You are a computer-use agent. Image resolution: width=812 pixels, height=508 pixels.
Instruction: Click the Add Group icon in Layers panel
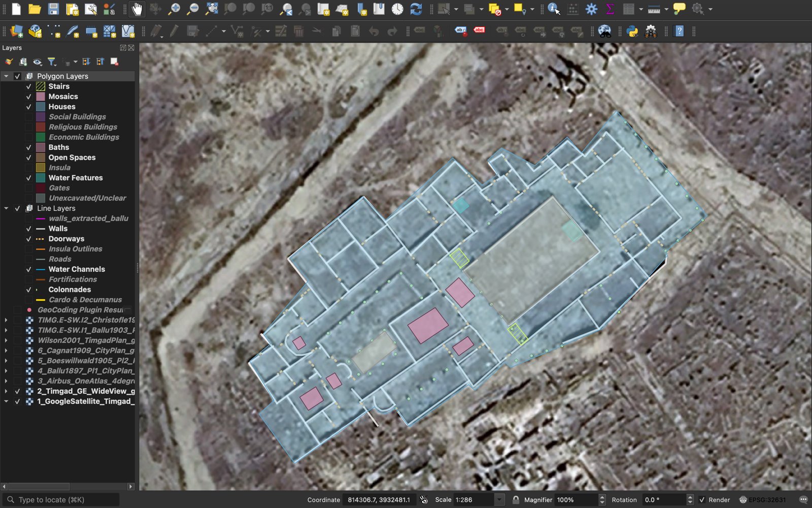(23, 61)
